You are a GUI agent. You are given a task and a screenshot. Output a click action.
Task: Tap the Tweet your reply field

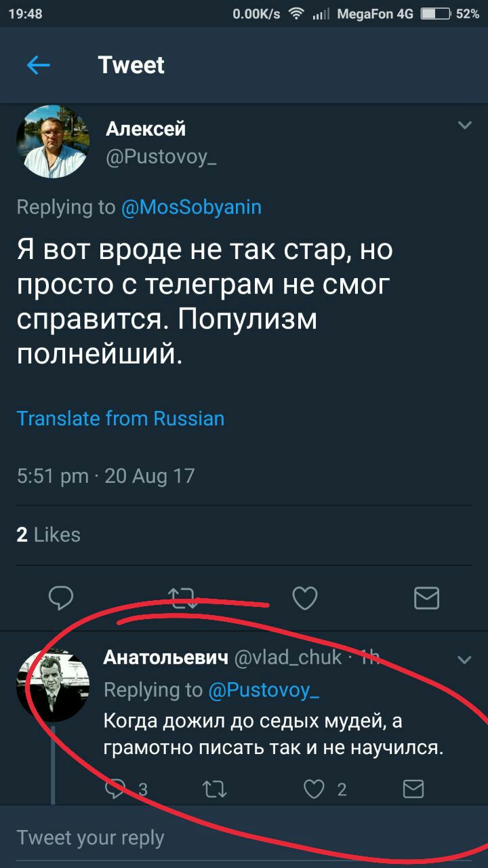(244, 837)
